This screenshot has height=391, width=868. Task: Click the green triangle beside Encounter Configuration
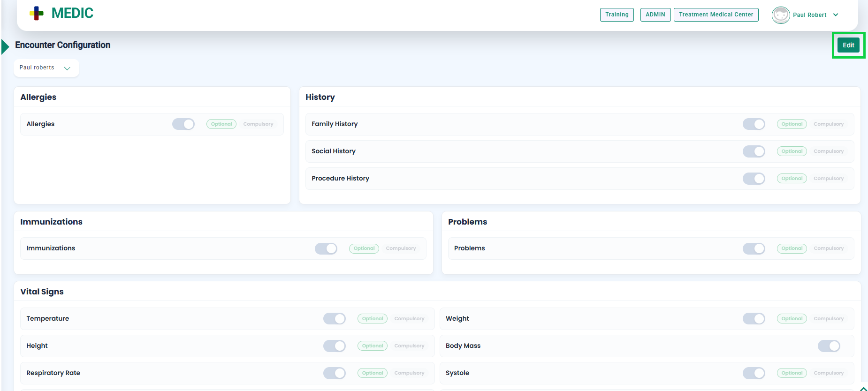pos(6,46)
